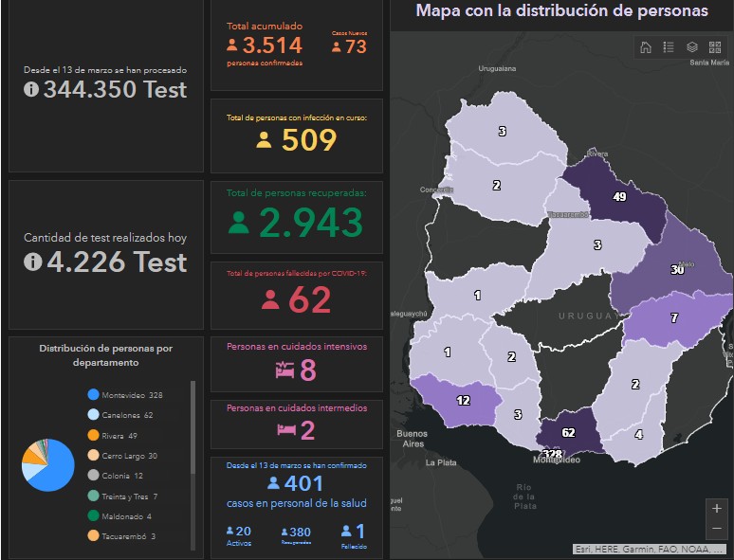Open the map legend list icon
Image resolution: width=734 pixels, height=560 pixels.
pyautogui.click(x=669, y=47)
